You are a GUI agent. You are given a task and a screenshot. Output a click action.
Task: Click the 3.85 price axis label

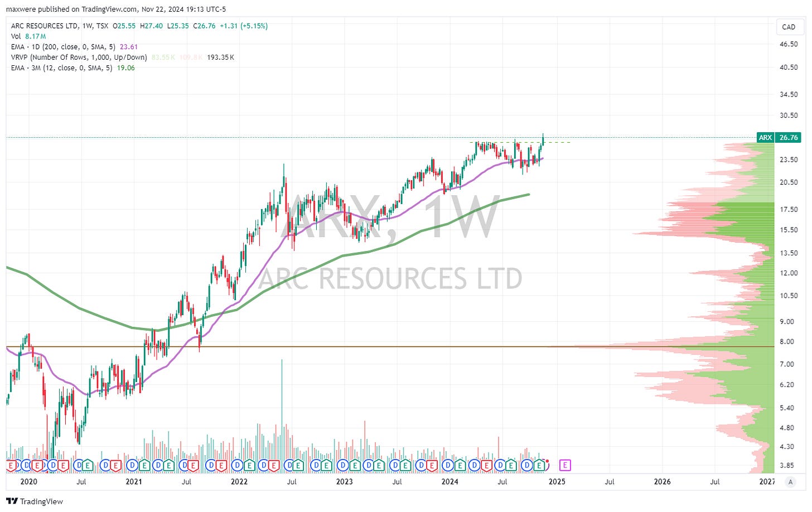(787, 466)
